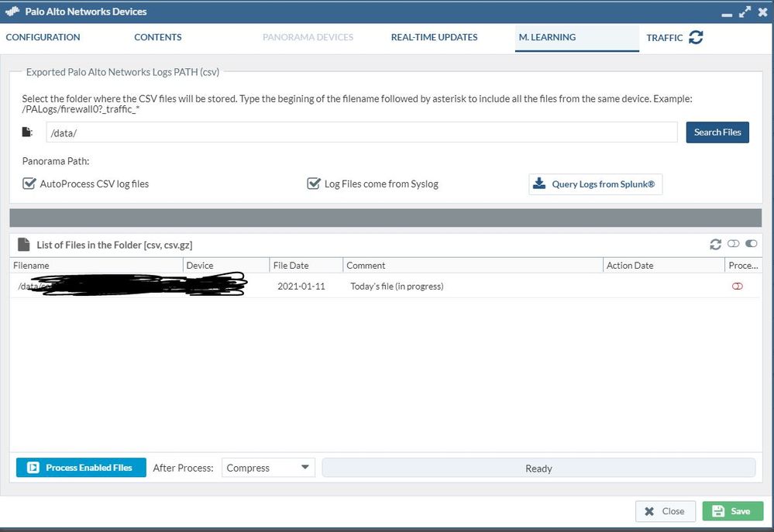
Task: Expand the window with the maximize arrows icon
Action: click(x=745, y=12)
